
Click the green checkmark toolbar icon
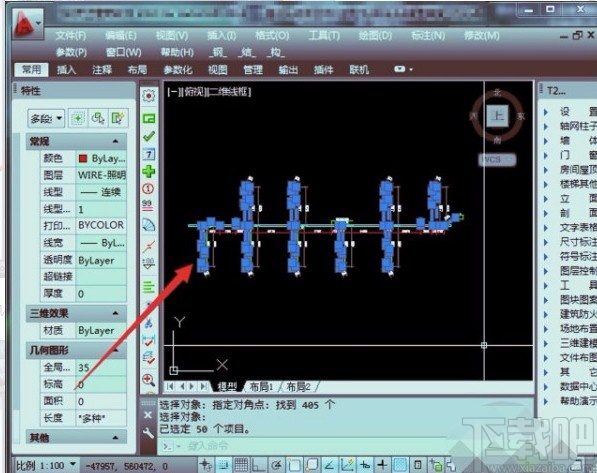click(148, 136)
